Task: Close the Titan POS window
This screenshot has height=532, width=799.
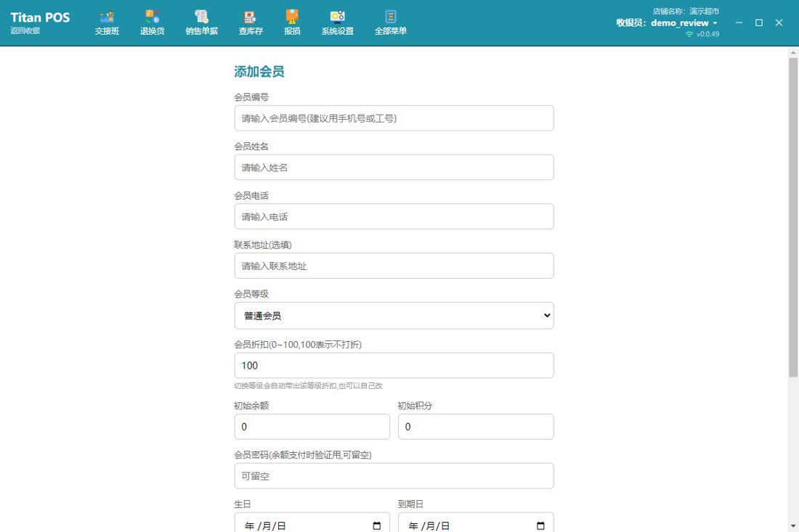Action: (779, 23)
